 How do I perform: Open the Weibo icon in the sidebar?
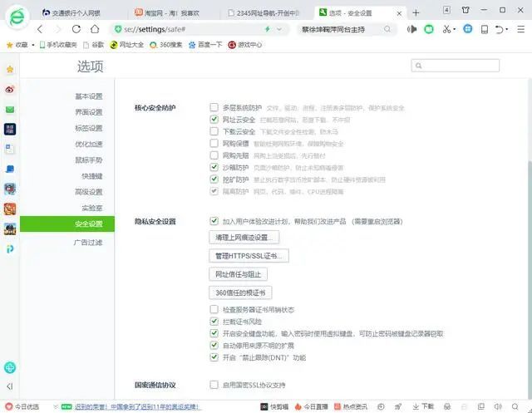tap(10, 90)
